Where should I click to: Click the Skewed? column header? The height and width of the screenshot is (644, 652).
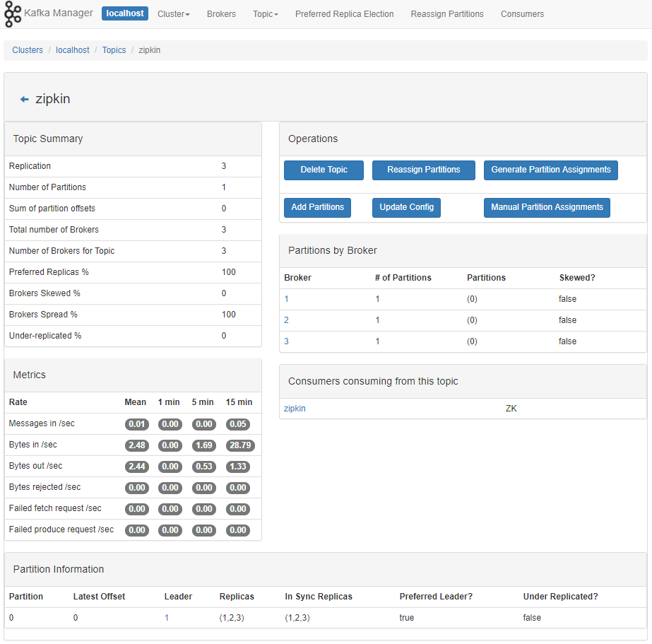tap(577, 279)
